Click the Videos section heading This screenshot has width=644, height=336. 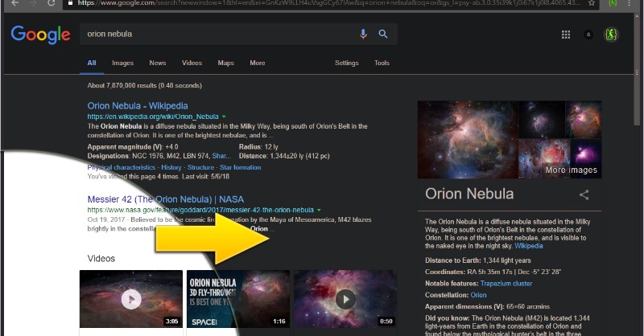click(x=101, y=259)
